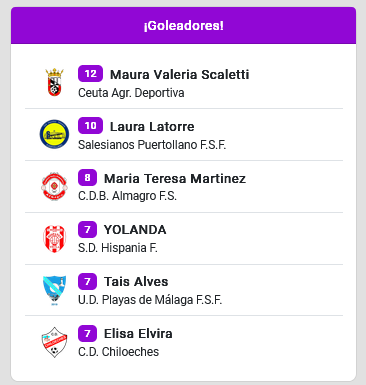This screenshot has width=366, height=385.
Task: Click the C.D. Chiloeches team name
Action: coord(118,352)
